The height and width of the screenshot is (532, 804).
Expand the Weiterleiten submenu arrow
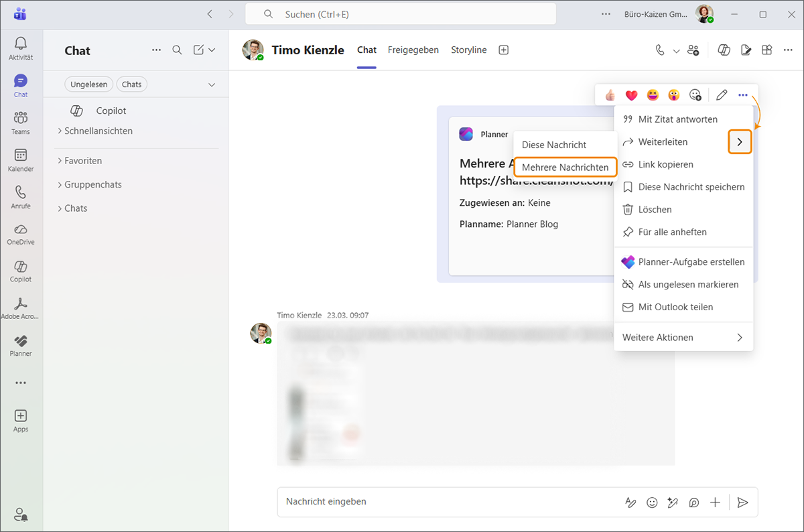(x=740, y=142)
